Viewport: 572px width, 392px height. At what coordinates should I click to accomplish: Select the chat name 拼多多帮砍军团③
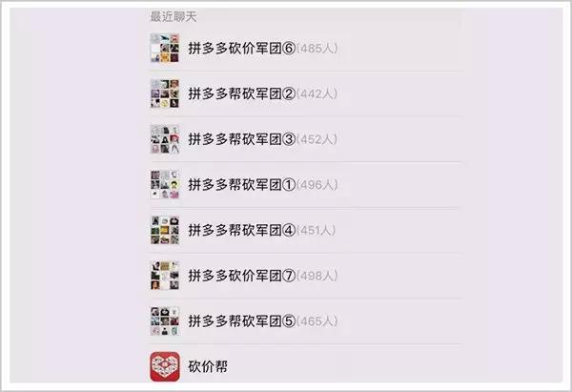[x=241, y=139]
